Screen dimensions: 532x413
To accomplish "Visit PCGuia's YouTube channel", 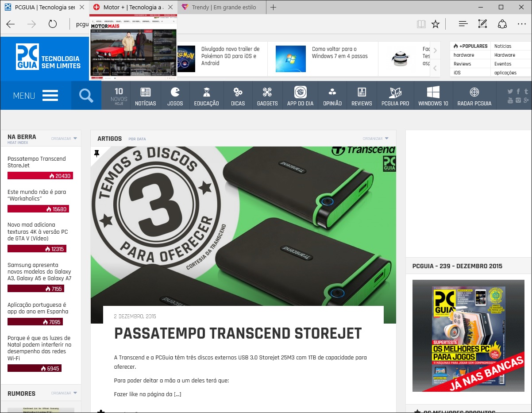I will pyautogui.click(x=511, y=100).
